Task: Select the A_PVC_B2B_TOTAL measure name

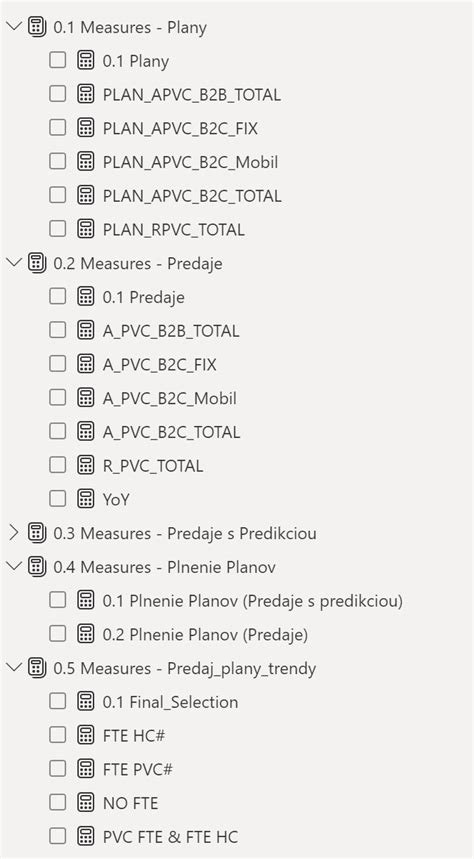Action: [171, 331]
